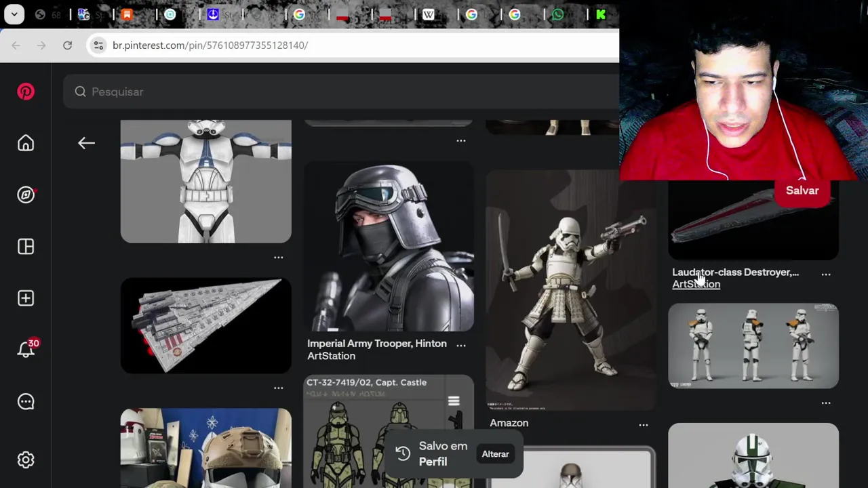Click Alterar in the saved notification
Viewport: 868px width, 488px height.
(x=495, y=454)
